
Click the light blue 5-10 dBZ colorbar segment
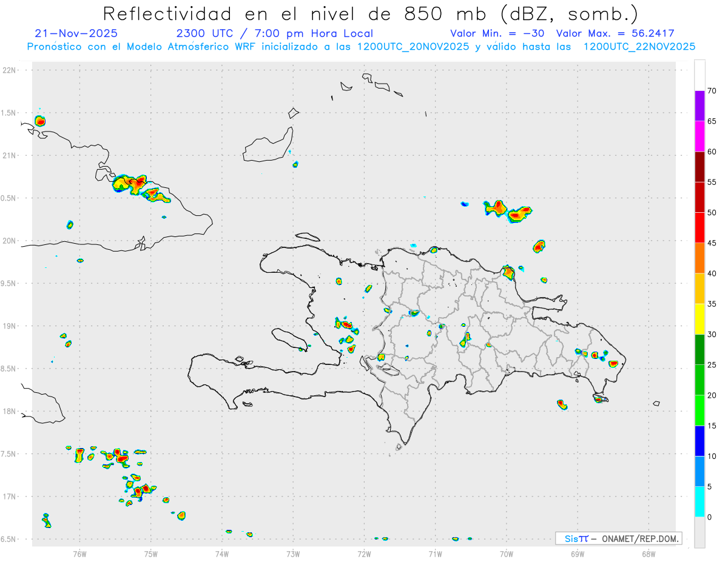click(x=699, y=472)
